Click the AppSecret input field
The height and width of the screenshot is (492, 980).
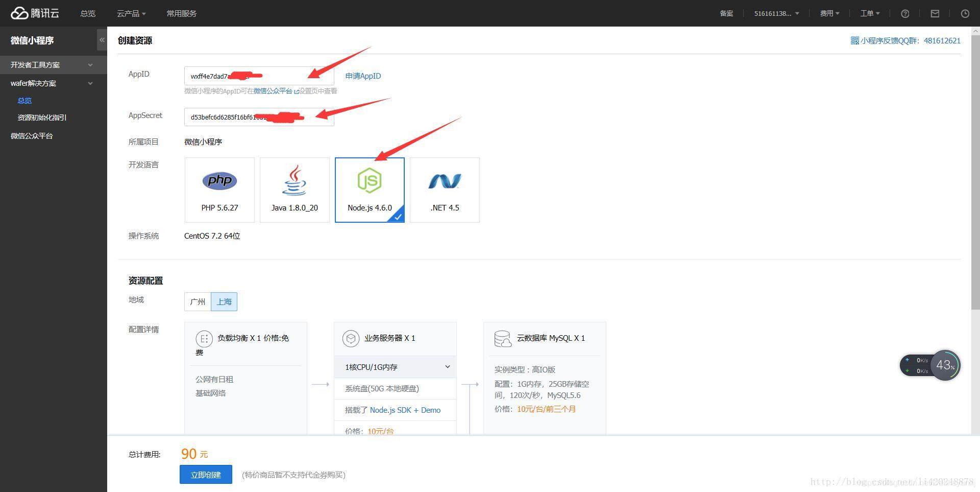259,117
